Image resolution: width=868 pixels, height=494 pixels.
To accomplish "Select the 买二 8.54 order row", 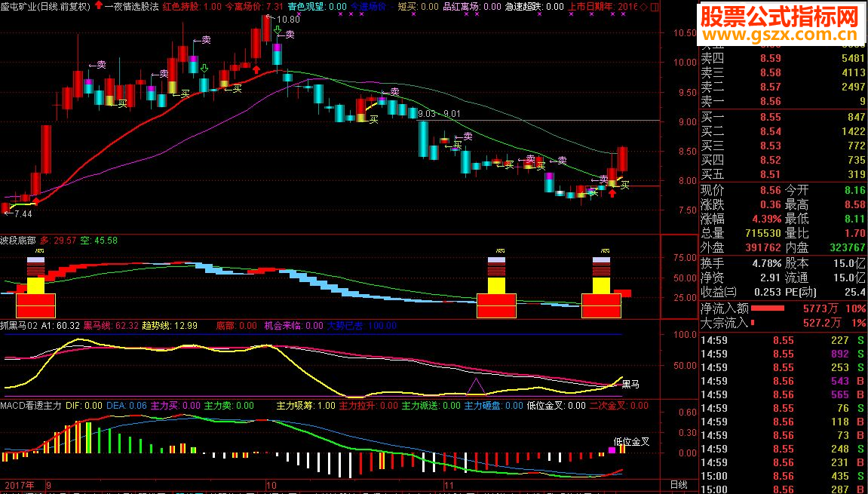I will [x=783, y=131].
